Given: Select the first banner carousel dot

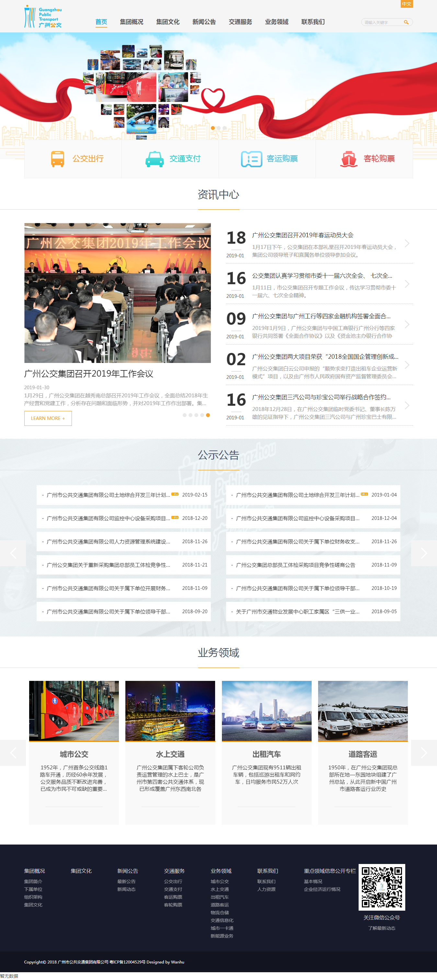Looking at the screenshot, I should (213, 128).
